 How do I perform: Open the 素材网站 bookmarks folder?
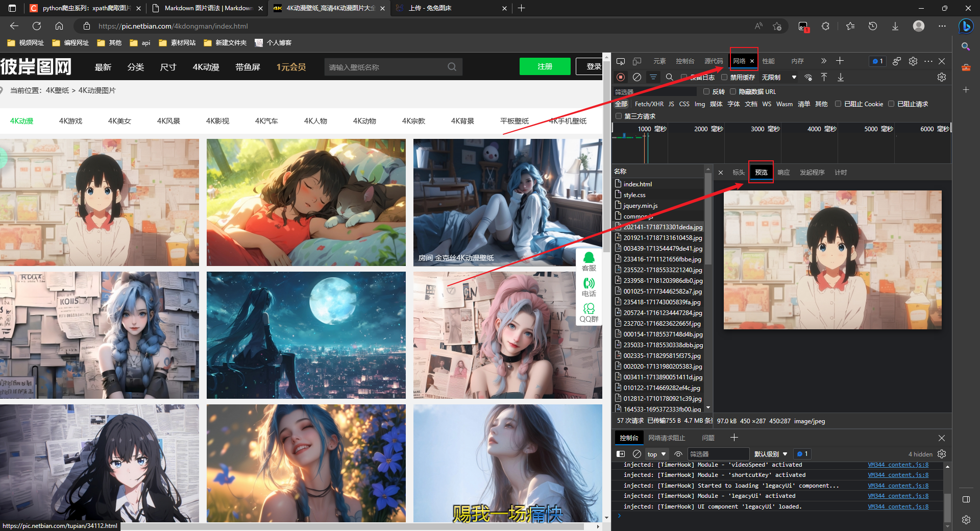coord(177,43)
